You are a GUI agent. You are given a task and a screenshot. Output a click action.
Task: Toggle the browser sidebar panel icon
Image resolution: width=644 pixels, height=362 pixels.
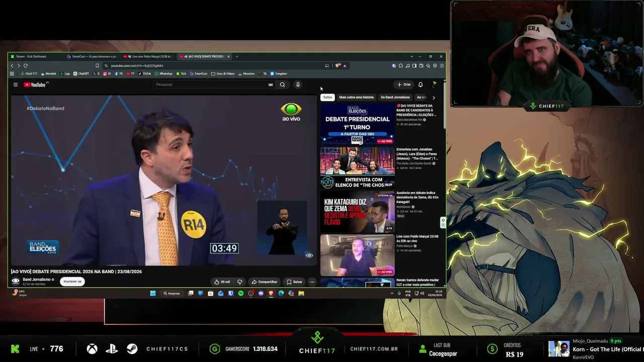pyautogui.click(x=415, y=65)
